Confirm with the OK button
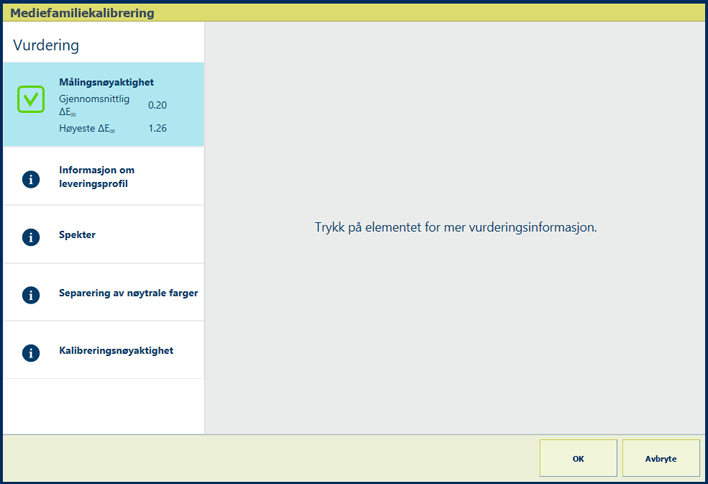The width and height of the screenshot is (708, 484). click(578, 458)
